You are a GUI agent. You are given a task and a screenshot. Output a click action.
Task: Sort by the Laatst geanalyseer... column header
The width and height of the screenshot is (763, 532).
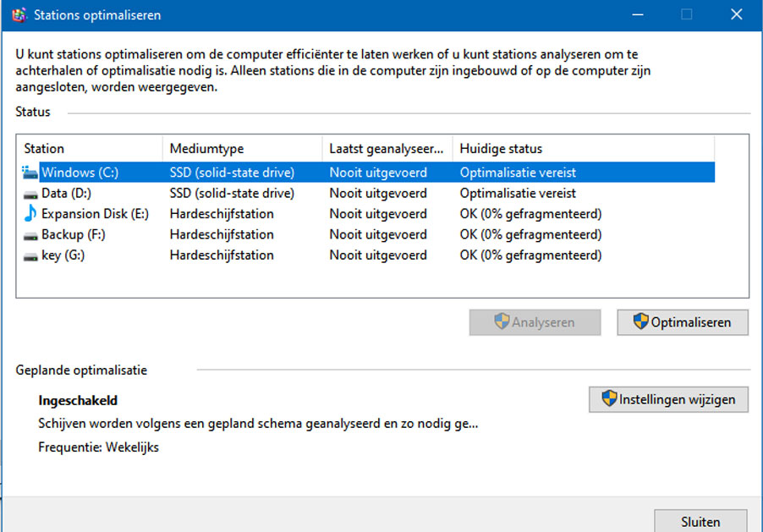click(387, 149)
